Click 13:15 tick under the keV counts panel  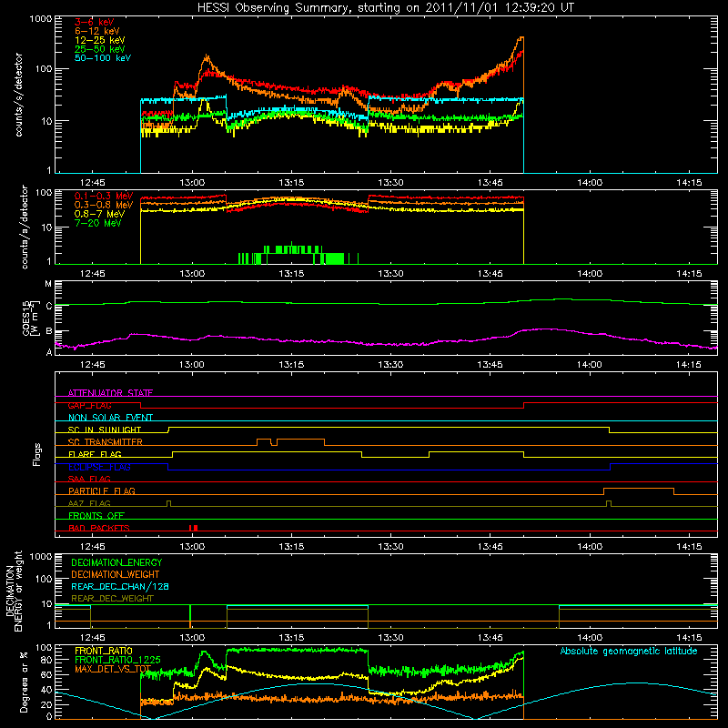[291, 183]
